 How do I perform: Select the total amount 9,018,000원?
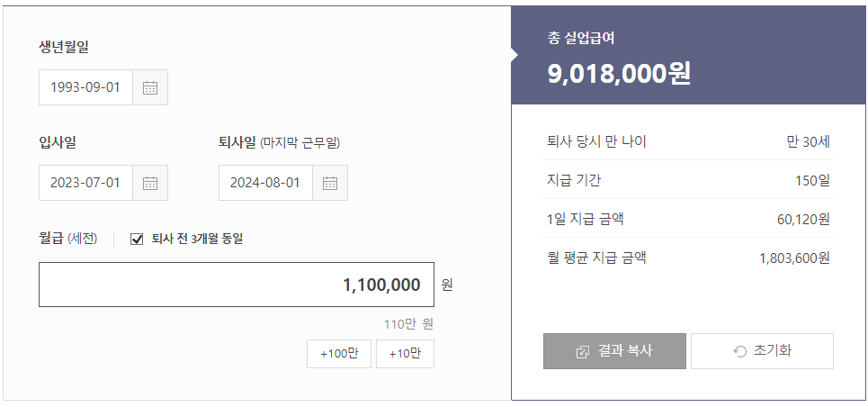[x=619, y=73]
